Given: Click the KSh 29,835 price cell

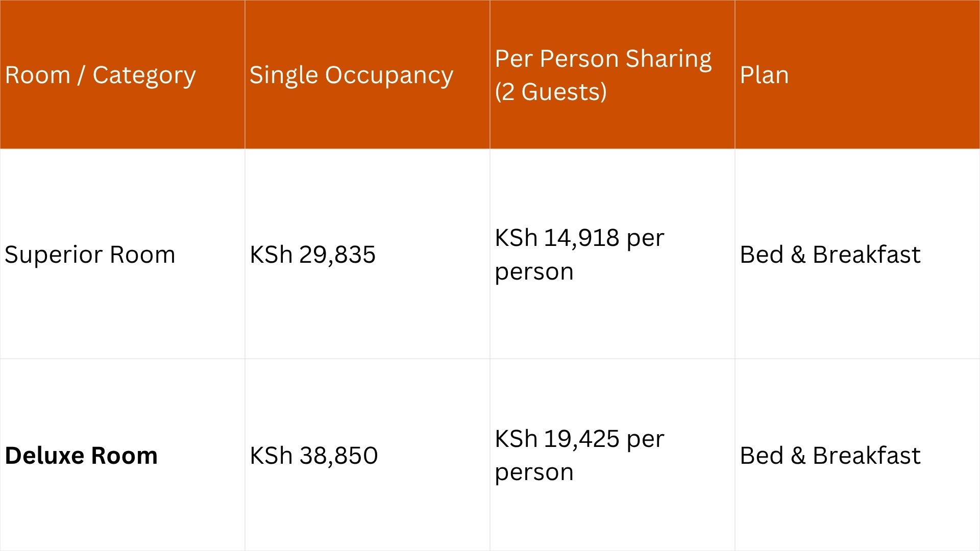Looking at the screenshot, I should tap(312, 254).
